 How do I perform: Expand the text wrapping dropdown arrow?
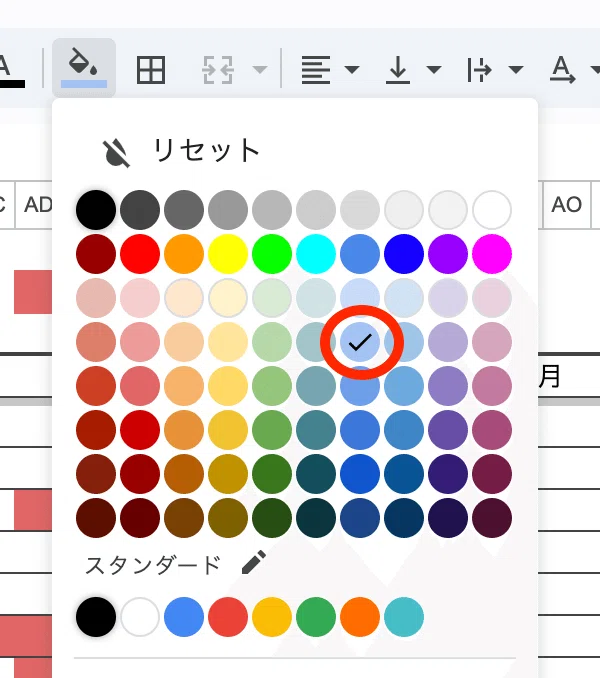point(516,70)
